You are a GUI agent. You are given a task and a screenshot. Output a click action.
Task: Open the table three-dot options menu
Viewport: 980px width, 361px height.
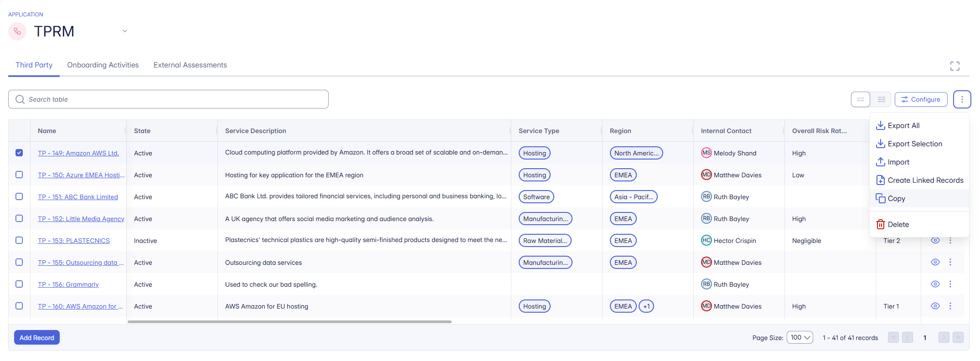pyautogui.click(x=962, y=99)
